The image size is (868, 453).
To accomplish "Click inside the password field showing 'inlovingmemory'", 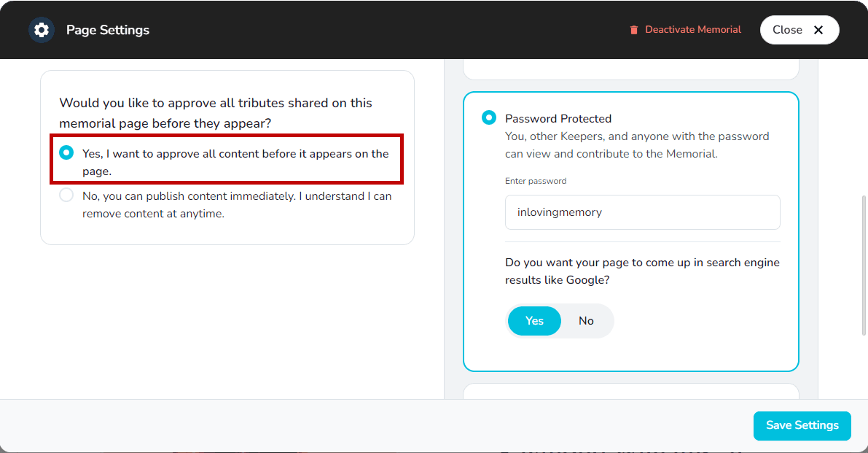I will [642, 212].
